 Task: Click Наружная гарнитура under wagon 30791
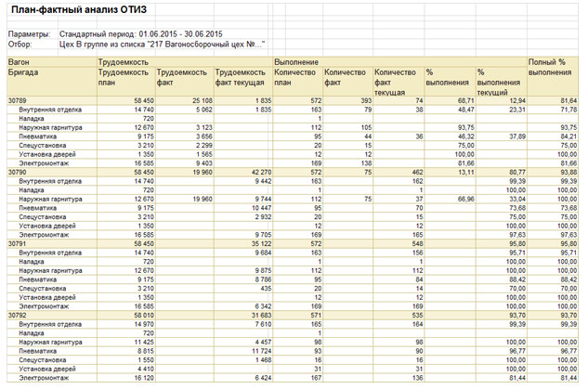click(x=48, y=271)
